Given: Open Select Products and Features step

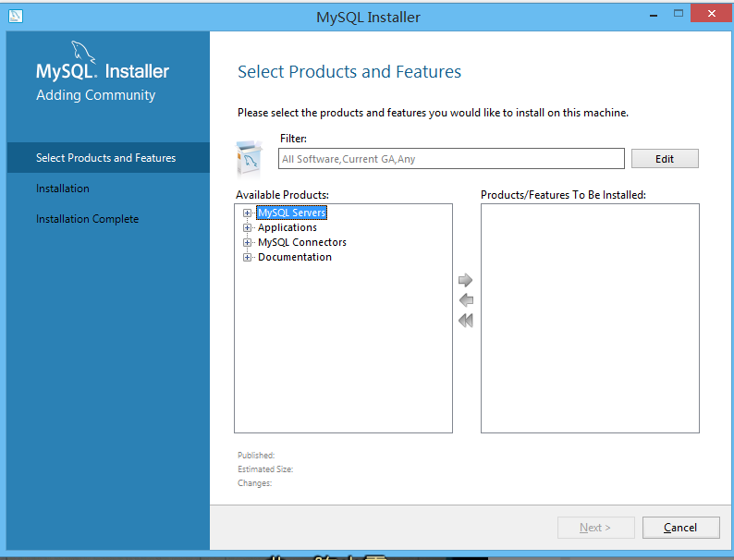Looking at the screenshot, I should click(x=108, y=158).
